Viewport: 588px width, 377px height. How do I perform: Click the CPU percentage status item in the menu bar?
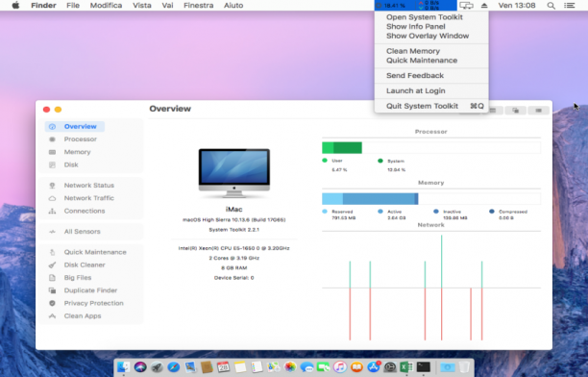[x=391, y=6]
